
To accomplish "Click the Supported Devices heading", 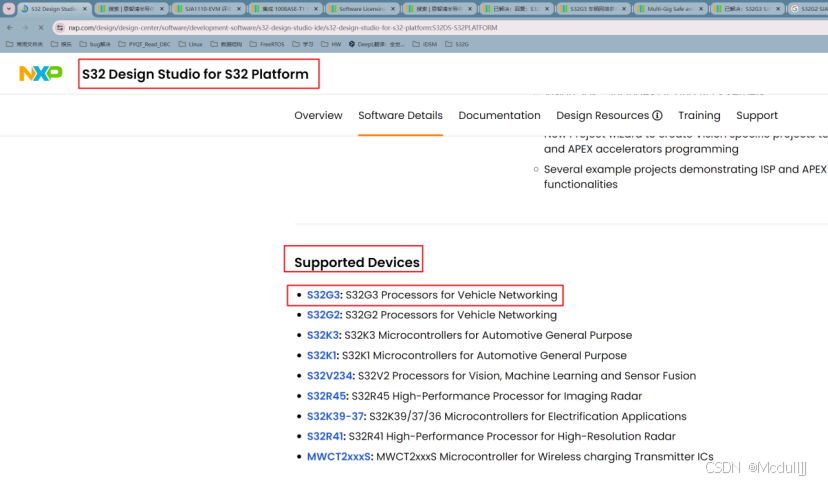I will 357,262.
